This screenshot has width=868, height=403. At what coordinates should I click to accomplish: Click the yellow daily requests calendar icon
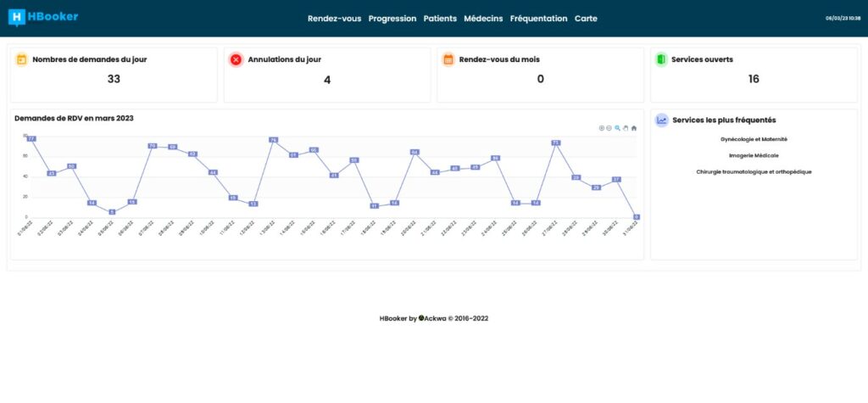coord(22,59)
